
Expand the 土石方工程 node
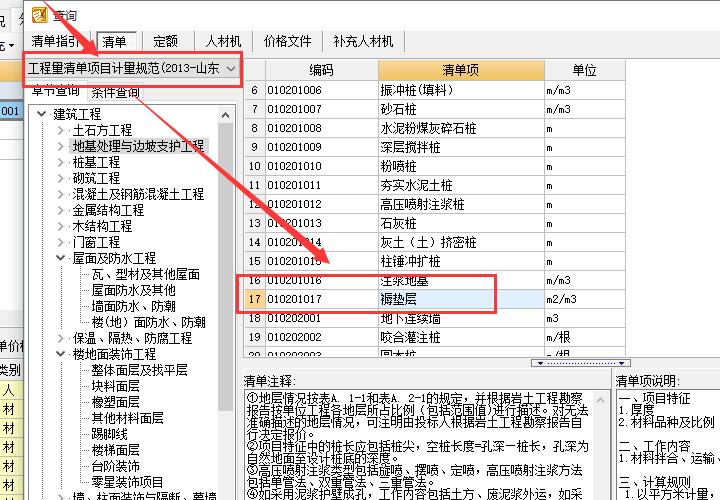[61, 130]
